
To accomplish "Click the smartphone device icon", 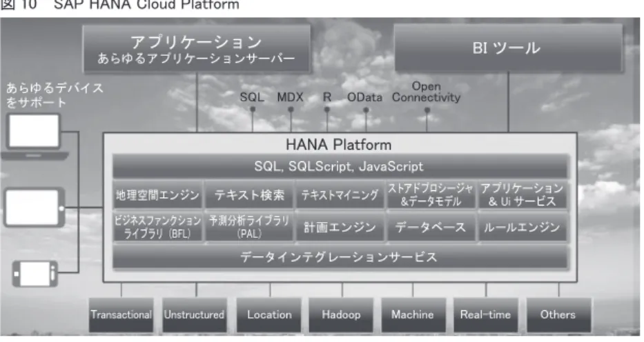I will tap(35, 274).
